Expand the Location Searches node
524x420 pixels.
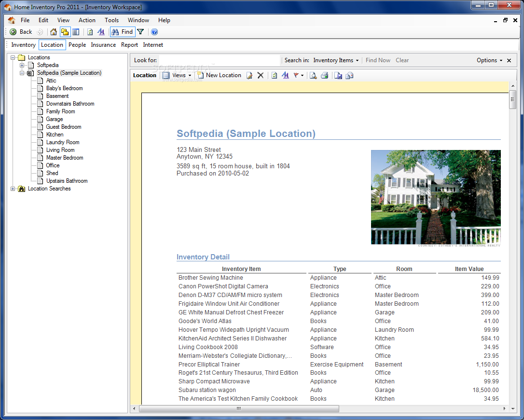pyautogui.click(x=13, y=189)
